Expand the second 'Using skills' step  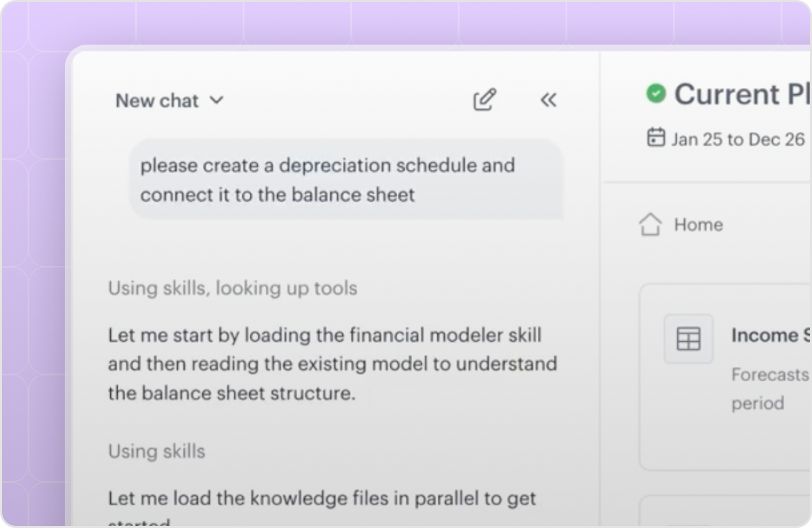pyautogui.click(x=156, y=452)
